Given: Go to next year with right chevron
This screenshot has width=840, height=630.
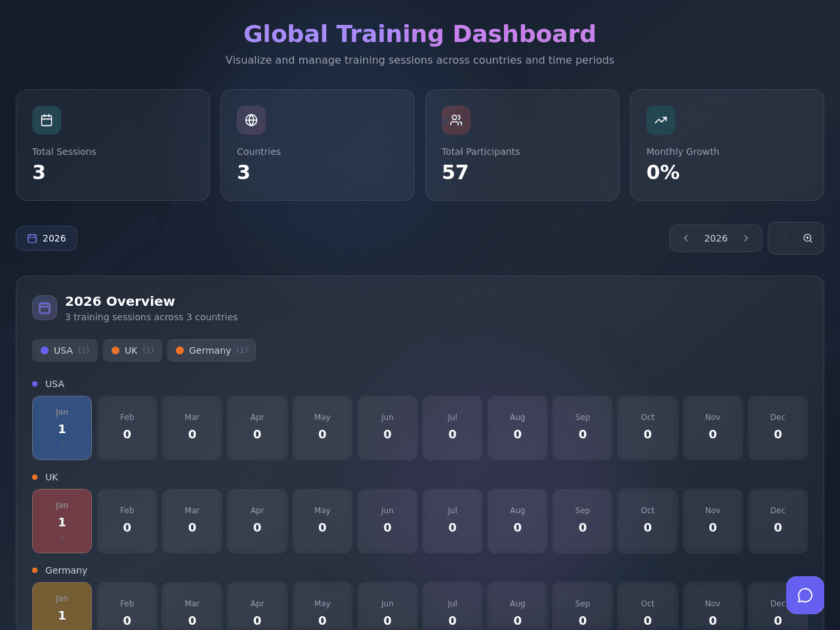Looking at the screenshot, I should pyautogui.click(x=746, y=238).
